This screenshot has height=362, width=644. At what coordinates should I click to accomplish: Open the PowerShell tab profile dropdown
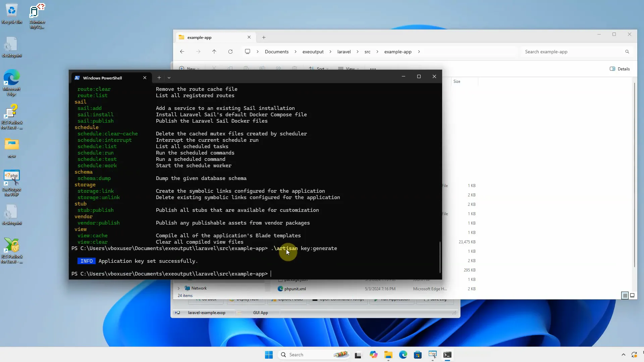click(x=169, y=78)
